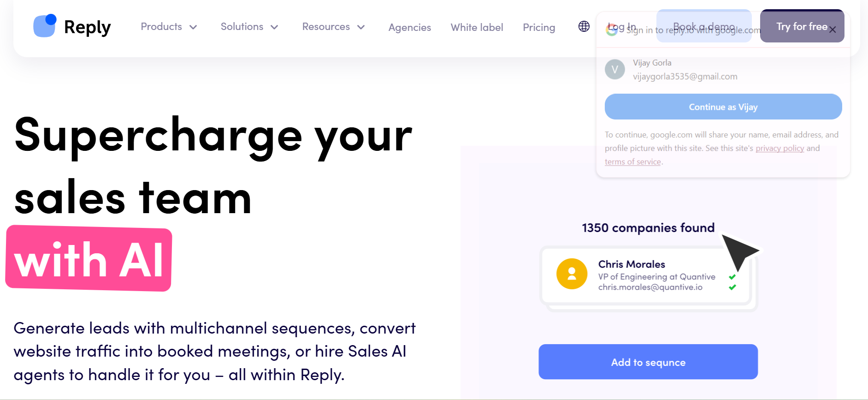Close the Google sign-in popup

click(833, 30)
